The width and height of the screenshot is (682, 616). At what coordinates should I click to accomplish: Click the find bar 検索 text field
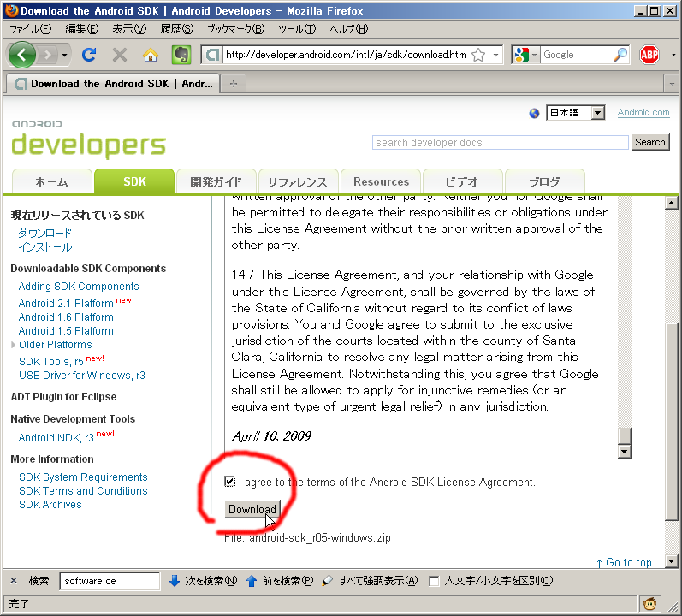coord(110,581)
